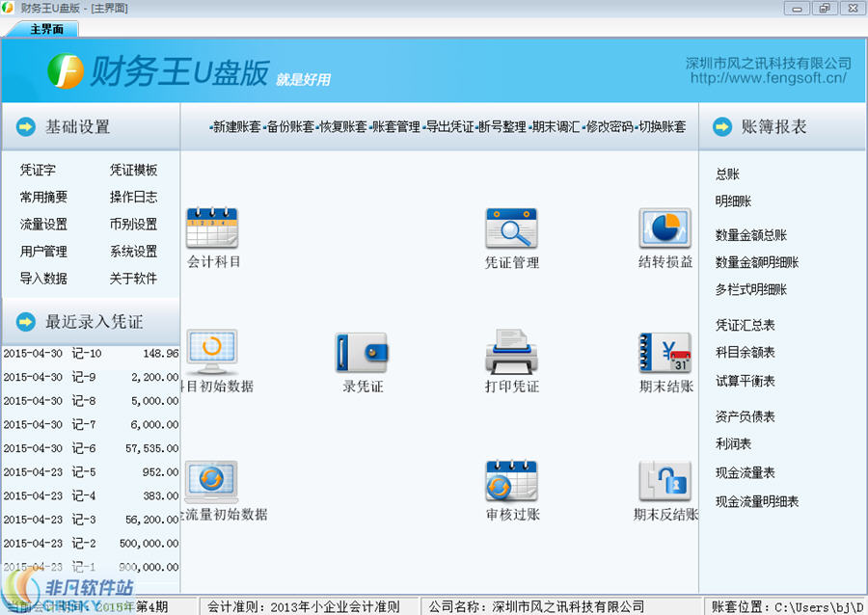
Task: Open the 明细账 report
Action: point(733,201)
